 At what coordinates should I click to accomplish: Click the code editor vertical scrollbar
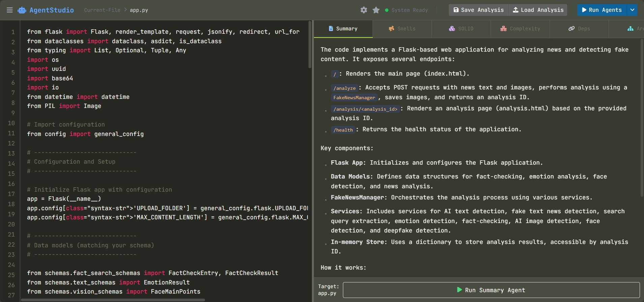[x=310, y=45]
